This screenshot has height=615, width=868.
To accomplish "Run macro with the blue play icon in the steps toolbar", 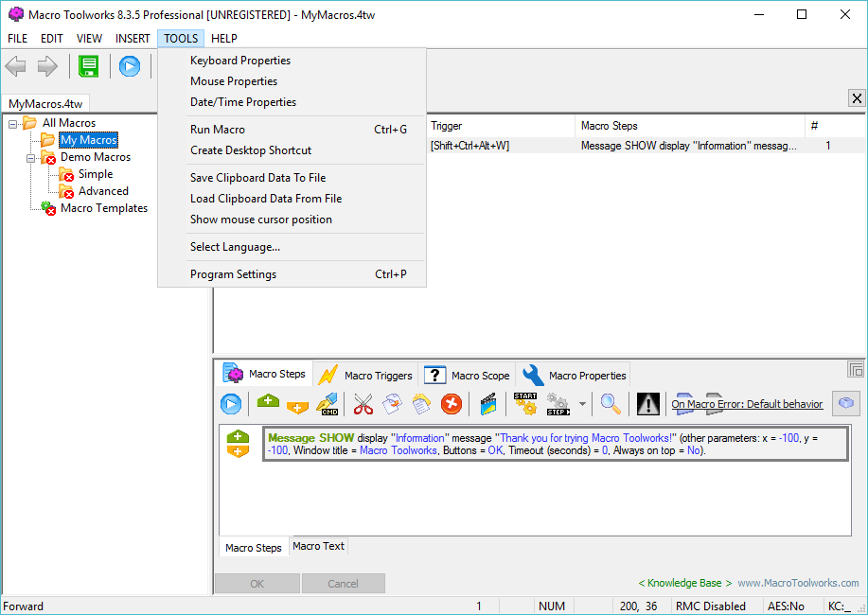I will pos(231,404).
